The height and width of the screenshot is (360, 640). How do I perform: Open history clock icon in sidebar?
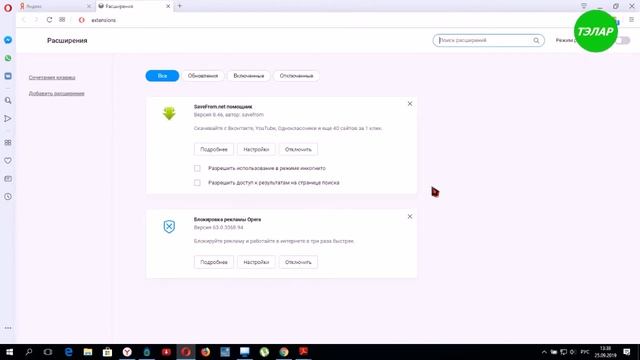pyautogui.click(x=8, y=197)
